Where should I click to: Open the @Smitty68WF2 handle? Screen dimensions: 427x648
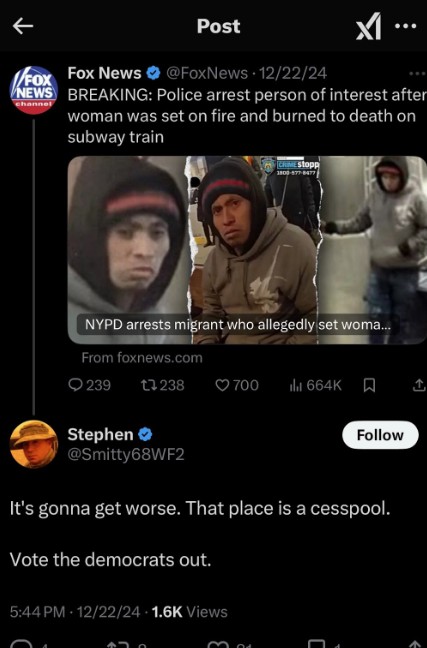(126, 454)
